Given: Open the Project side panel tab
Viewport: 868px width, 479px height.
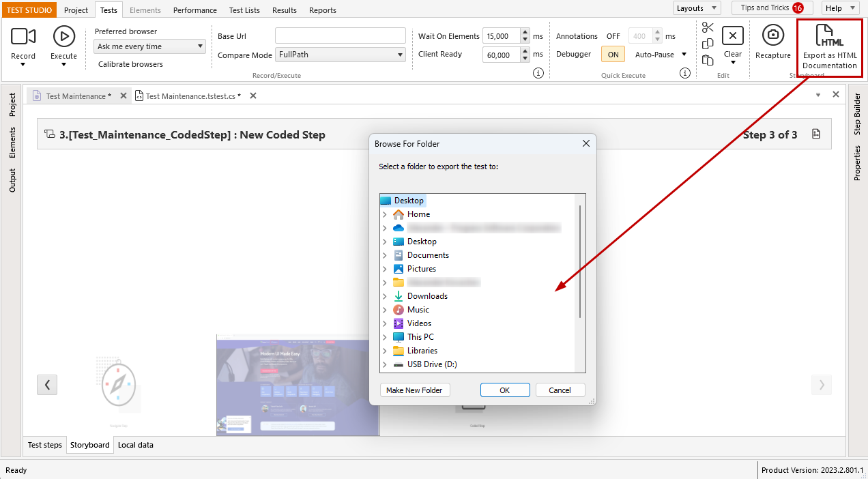Looking at the screenshot, I should pos(12,105).
